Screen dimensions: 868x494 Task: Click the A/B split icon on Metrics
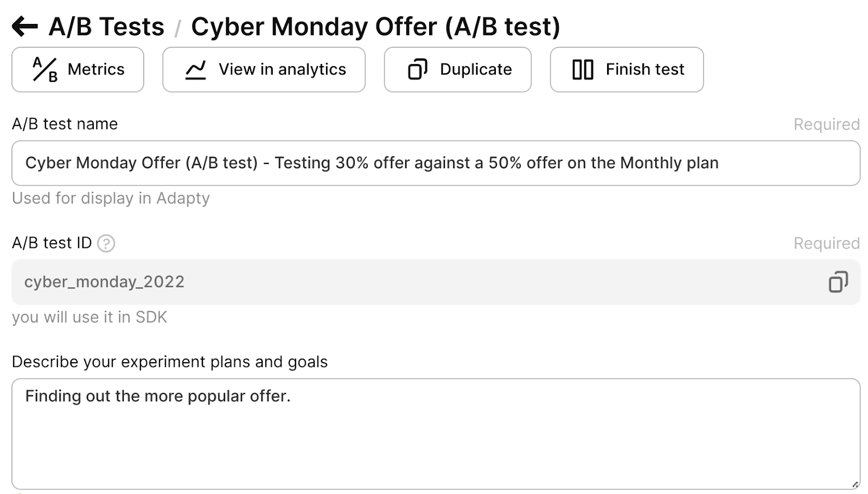(45, 69)
